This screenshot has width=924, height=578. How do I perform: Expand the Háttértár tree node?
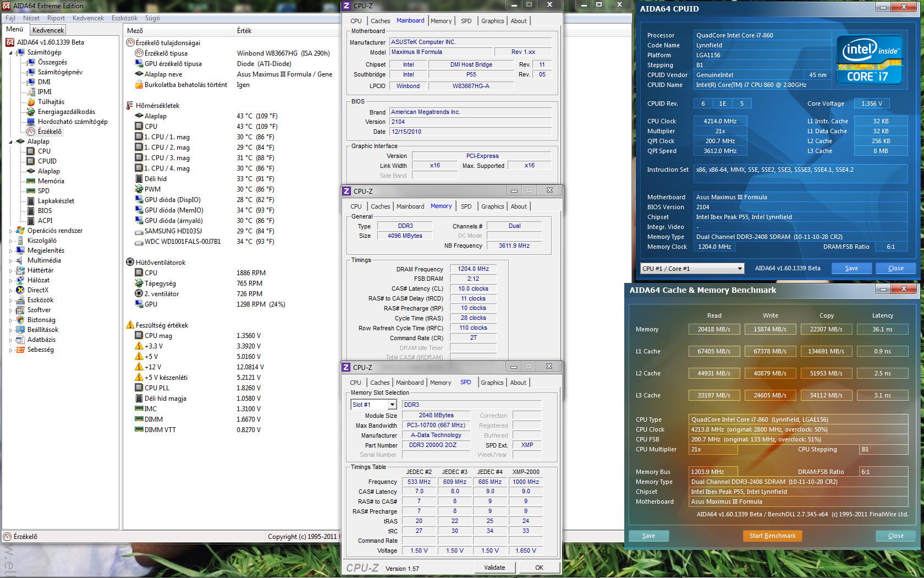point(10,271)
